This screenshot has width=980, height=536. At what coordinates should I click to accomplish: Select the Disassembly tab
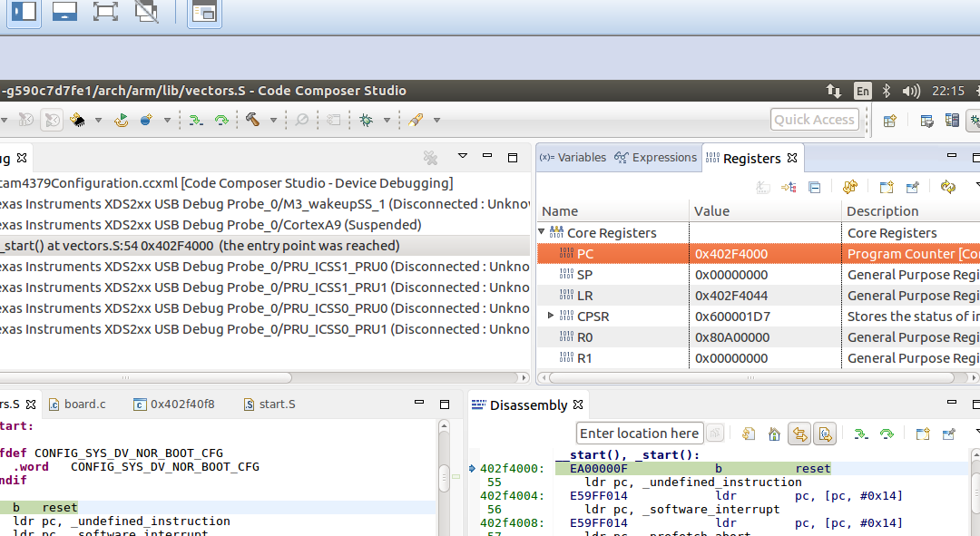coord(528,405)
